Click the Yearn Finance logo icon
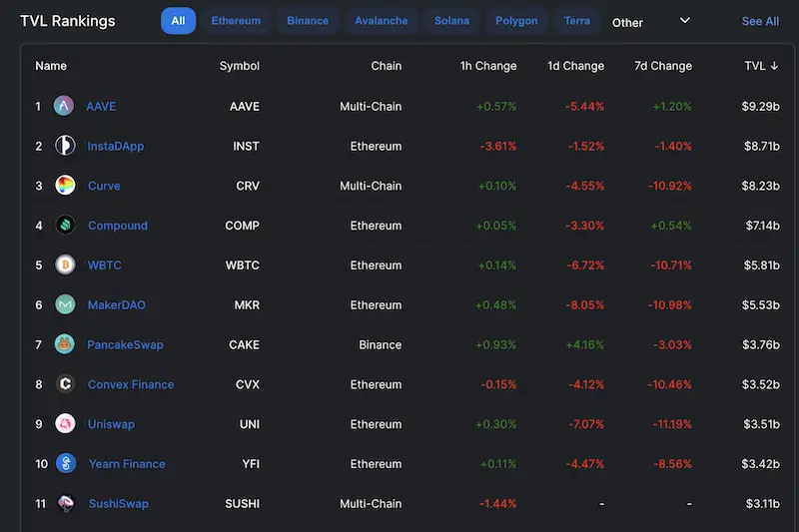Screen dimensions: 799x532 (66, 463)
